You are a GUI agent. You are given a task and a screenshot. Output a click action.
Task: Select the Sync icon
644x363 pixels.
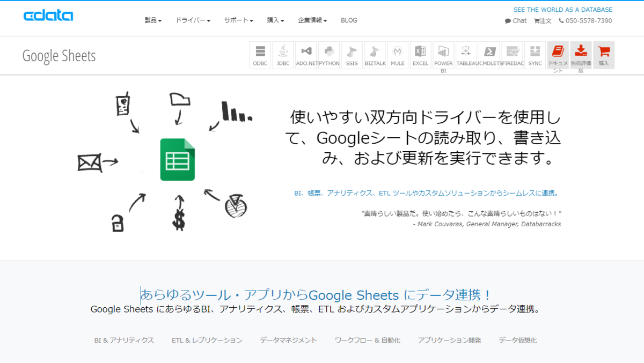pos(535,55)
